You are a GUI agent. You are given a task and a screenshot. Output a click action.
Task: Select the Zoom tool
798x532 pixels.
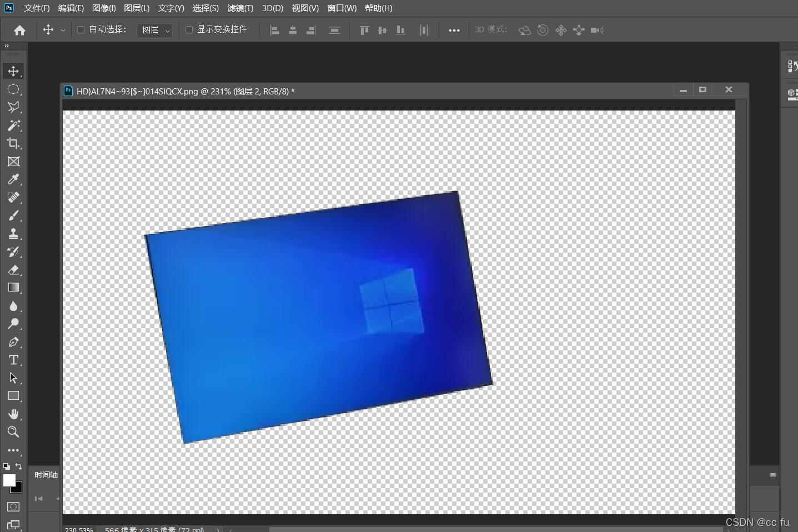[x=13, y=432]
